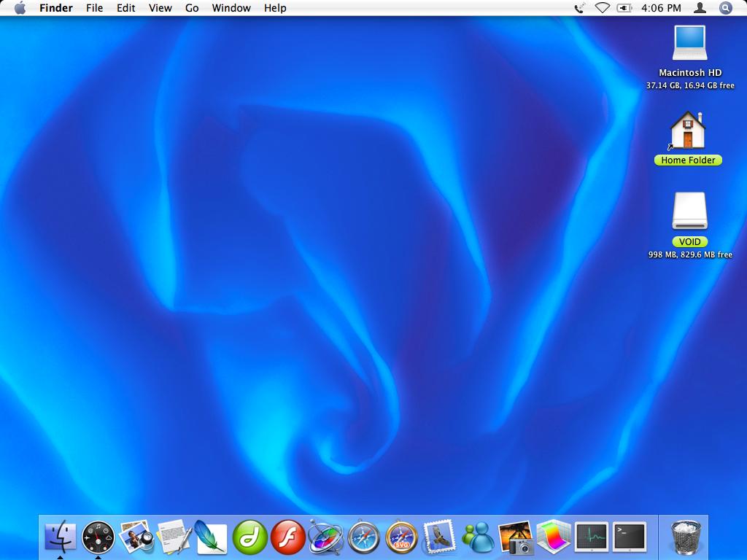The height and width of the screenshot is (560, 747).
Task: Open Terminal from the Dock
Action: (629, 537)
